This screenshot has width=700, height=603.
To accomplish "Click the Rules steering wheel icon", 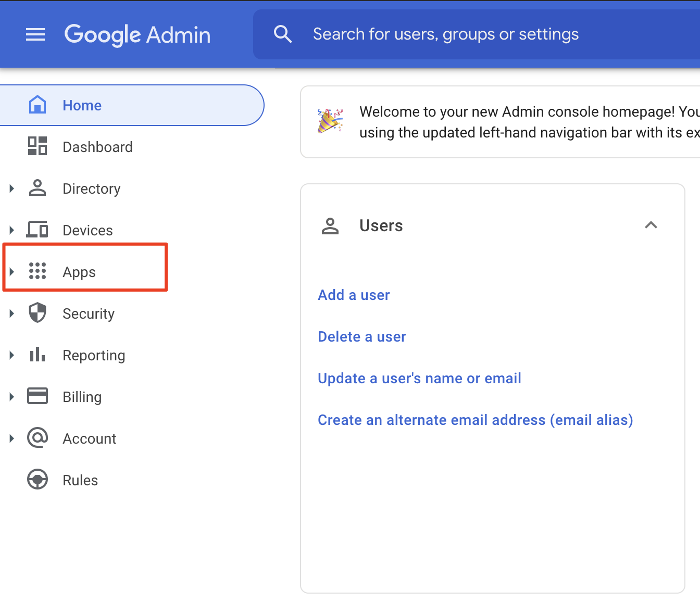I will click(x=37, y=479).
